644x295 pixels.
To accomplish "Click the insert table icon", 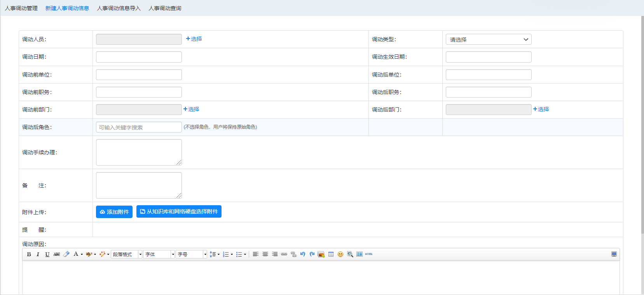I will [331, 254].
